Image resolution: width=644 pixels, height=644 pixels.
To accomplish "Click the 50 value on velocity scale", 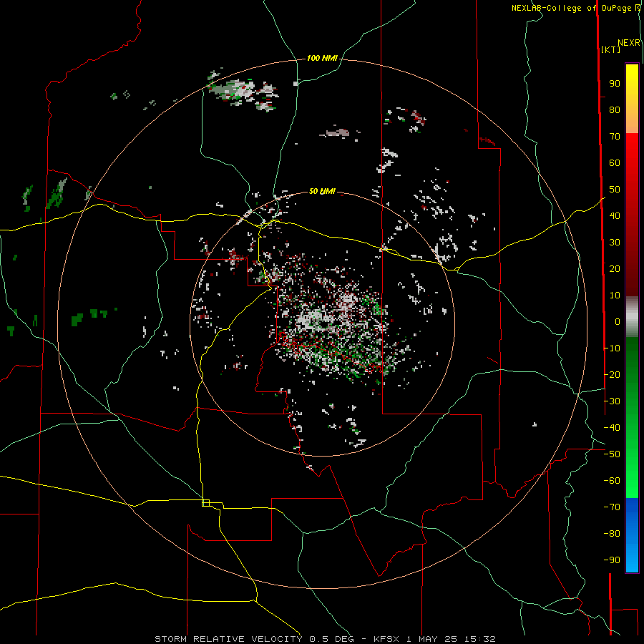I will click(x=615, y=190).
